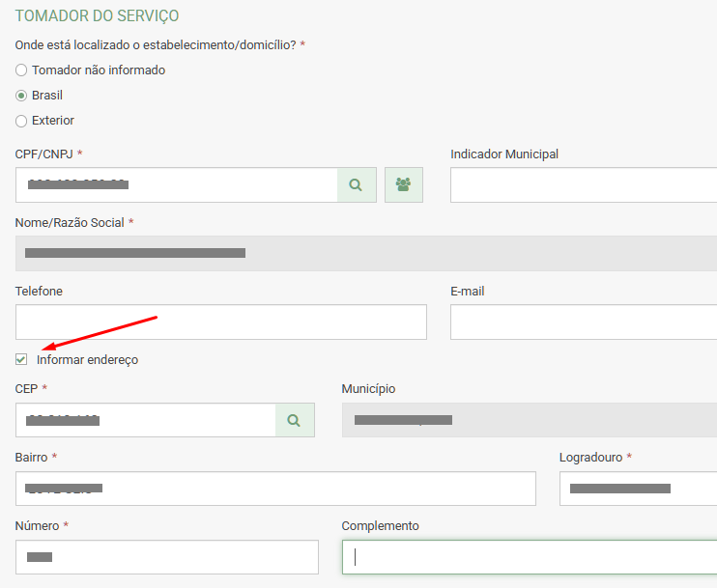Open the people lookup icon beside CPF/CNPJ
Image resolution: width=717 pixels, height=588 pixels.
click(403, 184)
